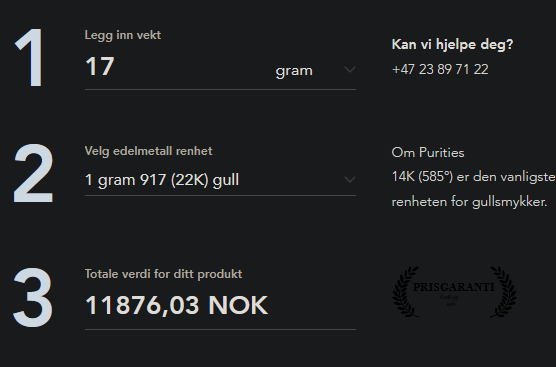Click the large step number 1
The image size is (556, 367).
[x=30, y=58]
